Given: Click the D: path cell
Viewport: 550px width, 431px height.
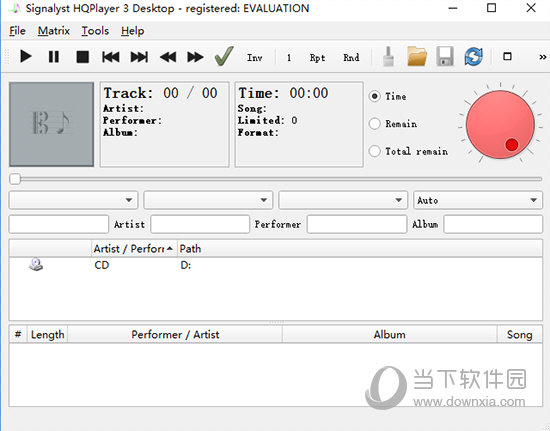Looking at the screenshot, I should [186, 265].
